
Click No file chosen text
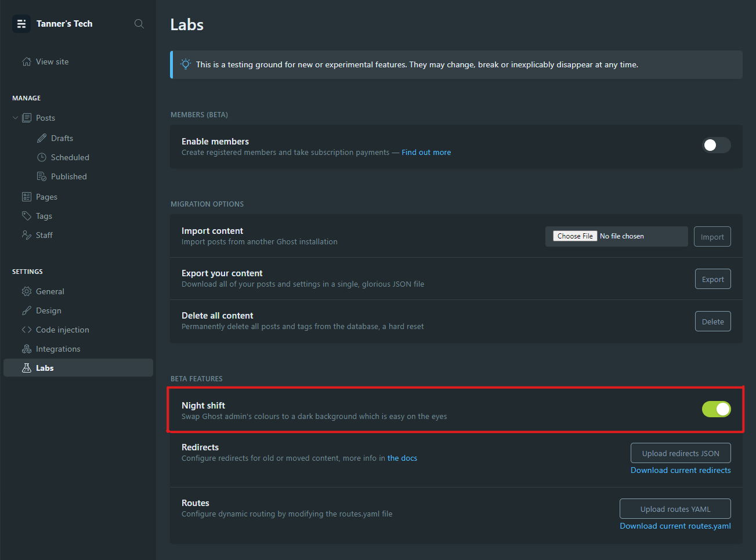tap(622, 236)
